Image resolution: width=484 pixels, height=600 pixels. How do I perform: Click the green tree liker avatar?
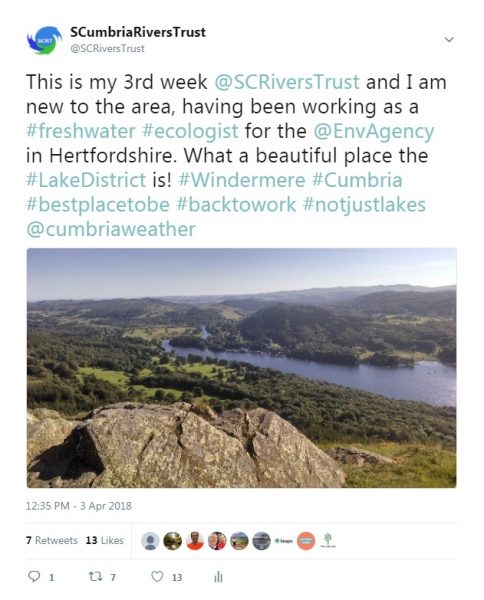coord(328,541)
